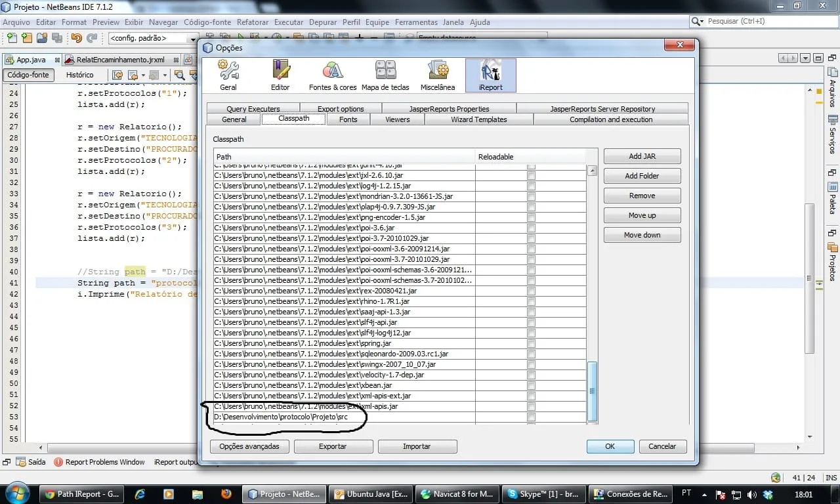Click the Remove button

pos(642,196)
